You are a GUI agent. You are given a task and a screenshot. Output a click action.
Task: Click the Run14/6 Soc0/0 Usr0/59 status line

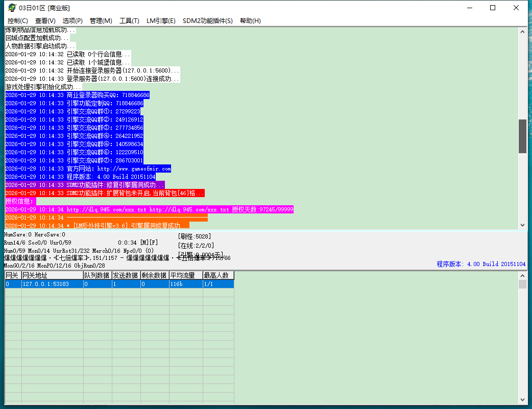(38, 243)
